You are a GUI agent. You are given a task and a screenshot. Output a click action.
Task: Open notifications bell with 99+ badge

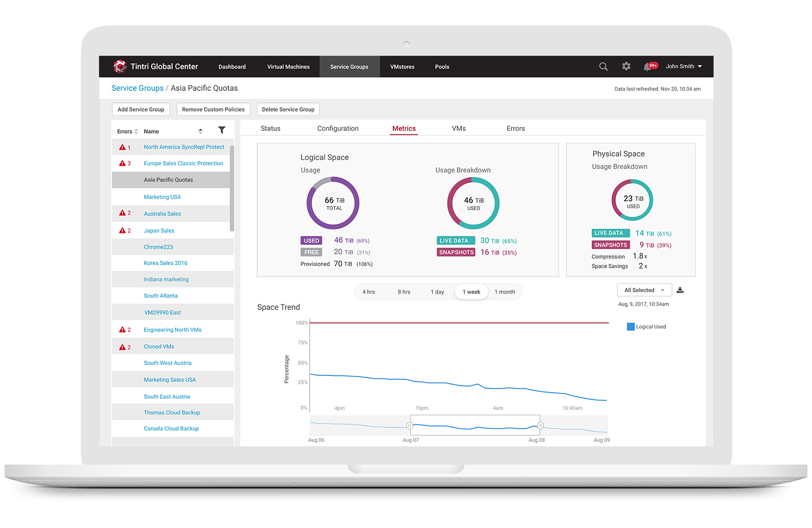(650, 66)
